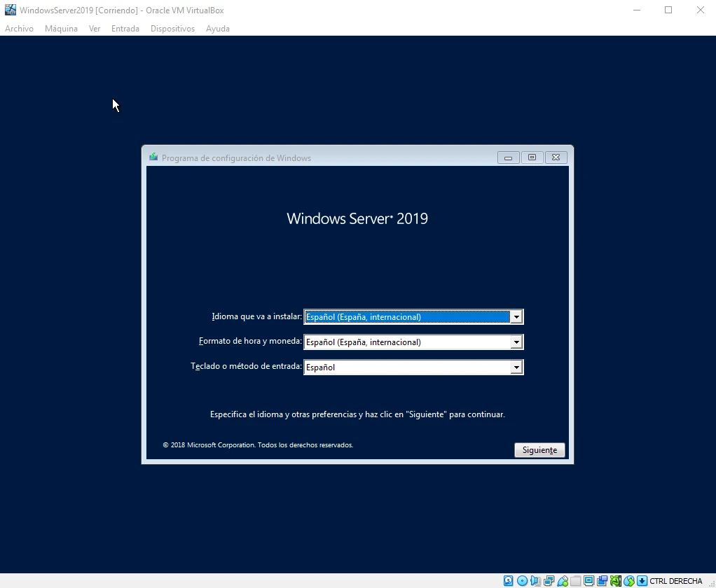The width and height of the screenshot is (716, 588).
Task: Click the 'Programa de configuración de Windows' title
Action: pos(236,157)
